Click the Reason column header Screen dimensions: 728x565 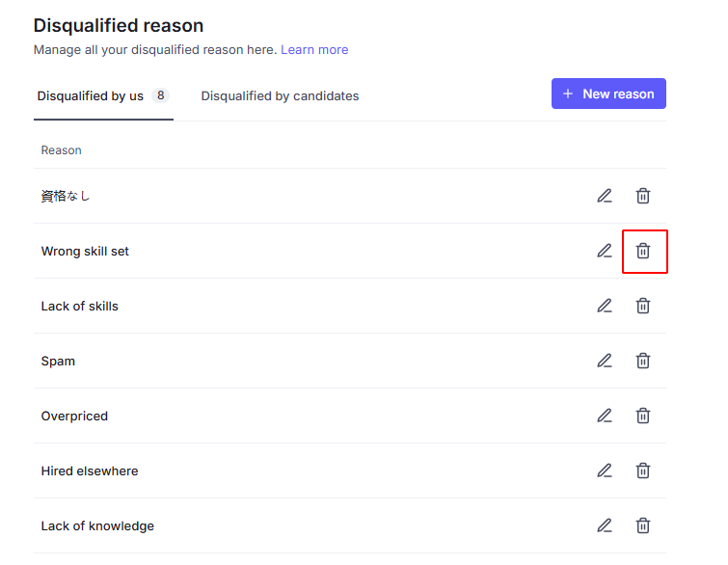point(62,150)
